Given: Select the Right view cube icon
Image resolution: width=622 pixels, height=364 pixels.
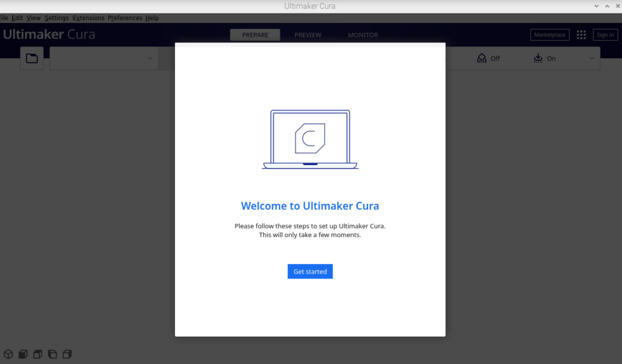Looking at the screenshot, I should (67, 354).
